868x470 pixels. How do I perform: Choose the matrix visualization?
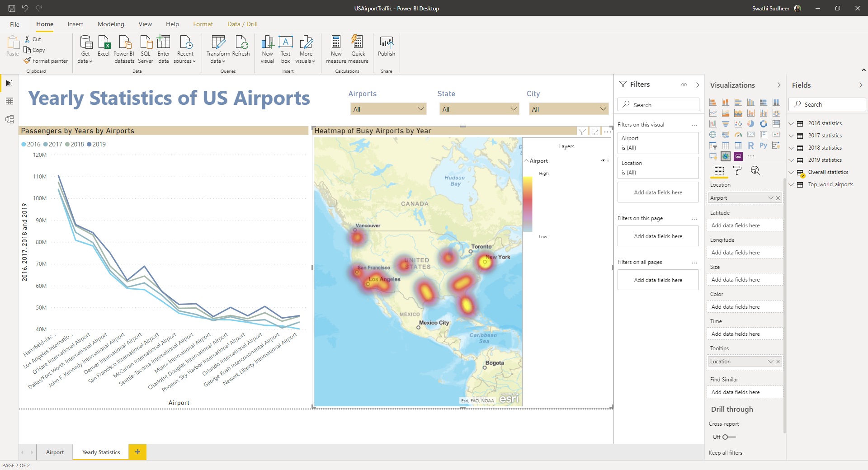pyautogui.click(x=738, y=146)
